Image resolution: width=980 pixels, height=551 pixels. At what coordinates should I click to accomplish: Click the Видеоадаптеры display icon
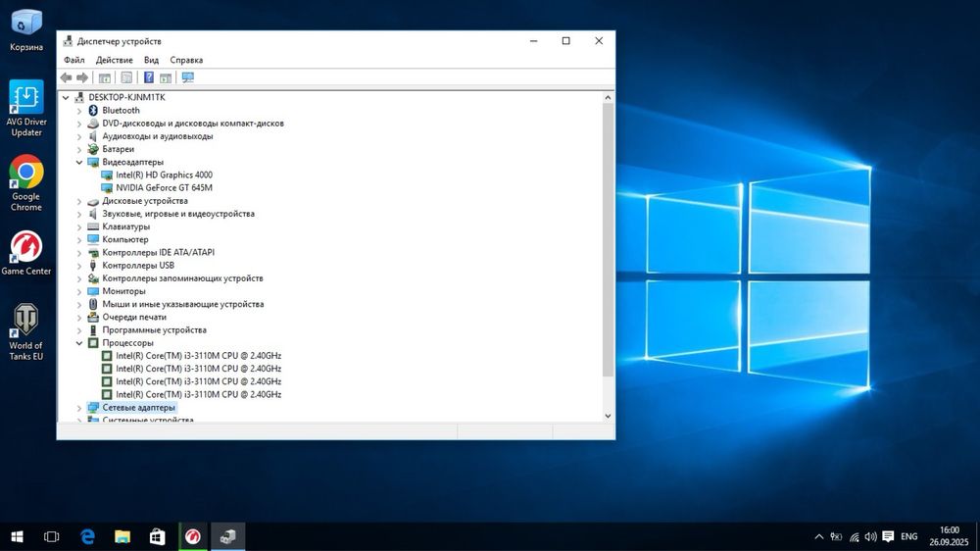93,163
